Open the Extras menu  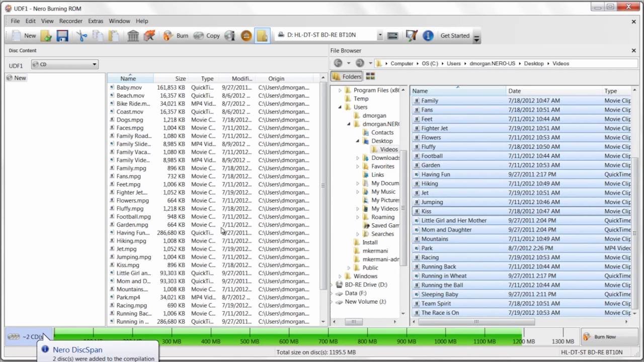click(x=96, y=21)
